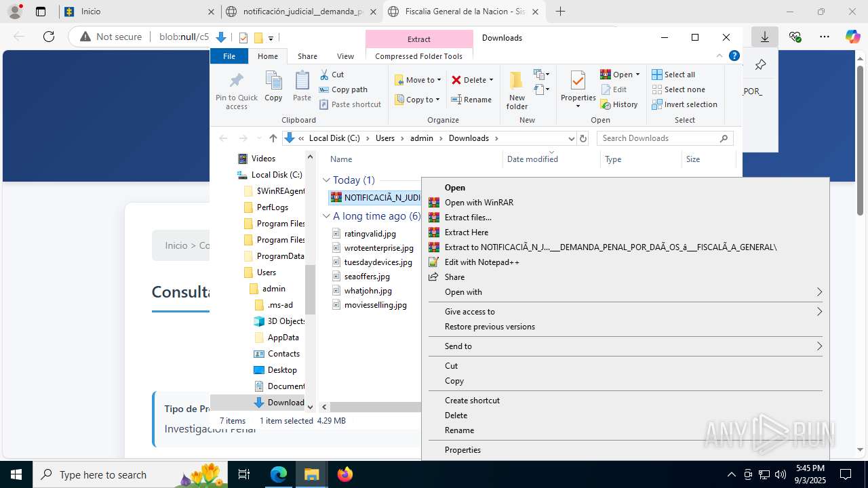Collapse the Today group
The image size is (868, 488).
pos(326,180)
